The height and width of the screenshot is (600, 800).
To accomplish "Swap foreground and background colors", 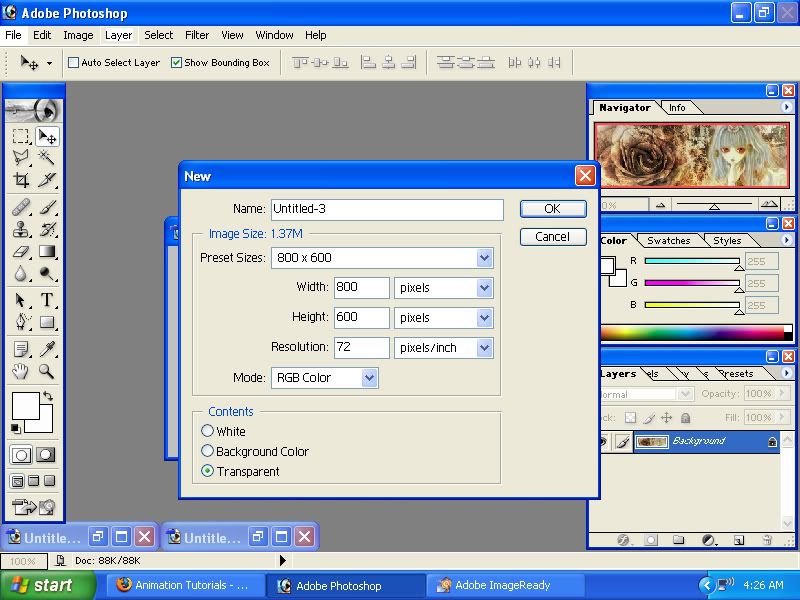I will (48, 396).
